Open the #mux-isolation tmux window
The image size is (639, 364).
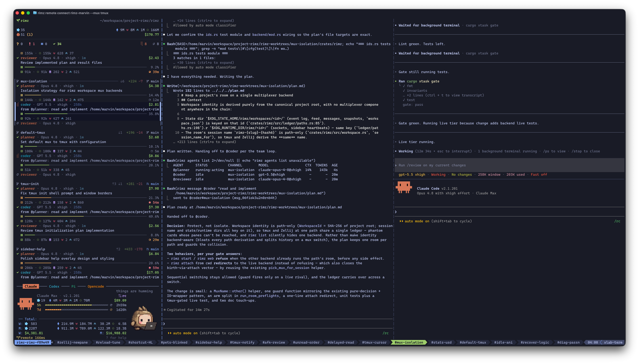coord(409,342)
